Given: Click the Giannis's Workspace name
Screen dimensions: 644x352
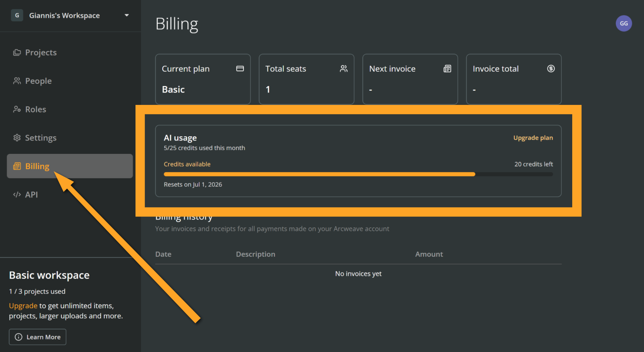Looking at the screenshot, I should 64,15.
